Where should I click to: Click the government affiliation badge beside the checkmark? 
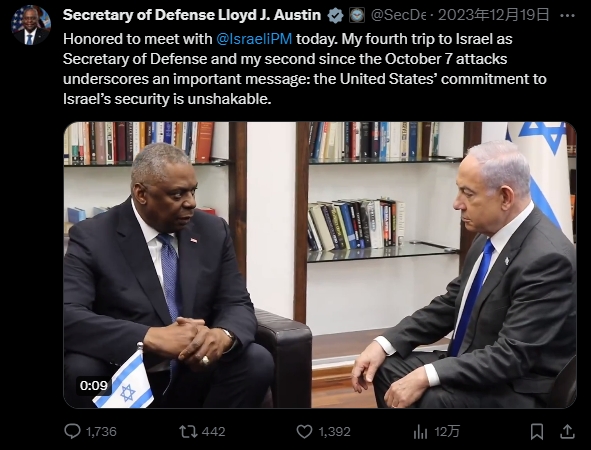pos(356,15)
